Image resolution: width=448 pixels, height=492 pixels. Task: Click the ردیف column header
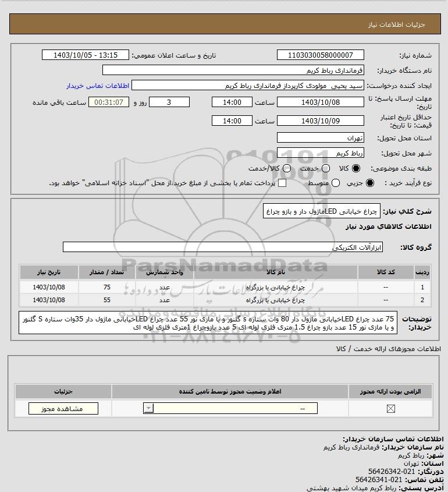click(422, 272)
